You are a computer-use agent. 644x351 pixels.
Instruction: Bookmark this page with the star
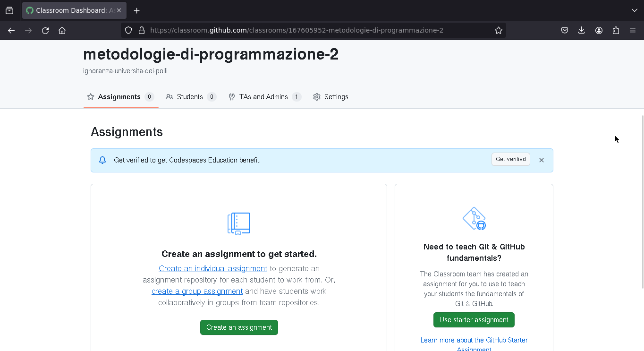click(499, 30)
